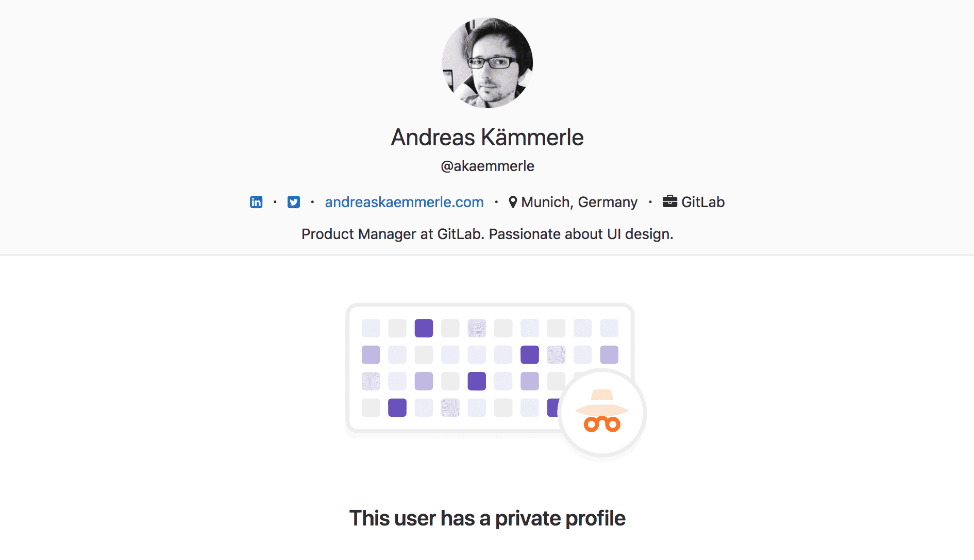Click the briefcase icon next to GitLab
The image size is (974, 560).
click(x=670, y=201)
